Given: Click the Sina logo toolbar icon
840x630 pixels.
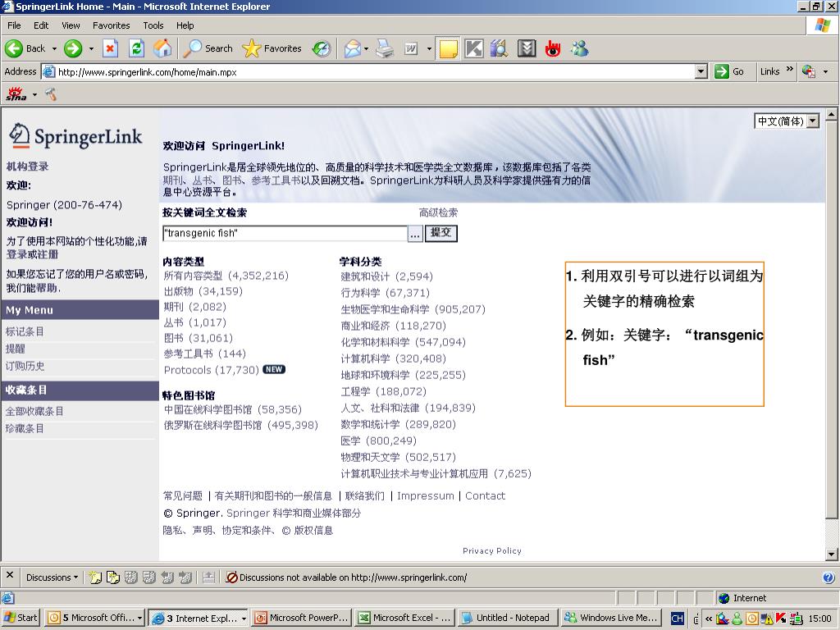Looking at the screenshot, I should point(16,94).
